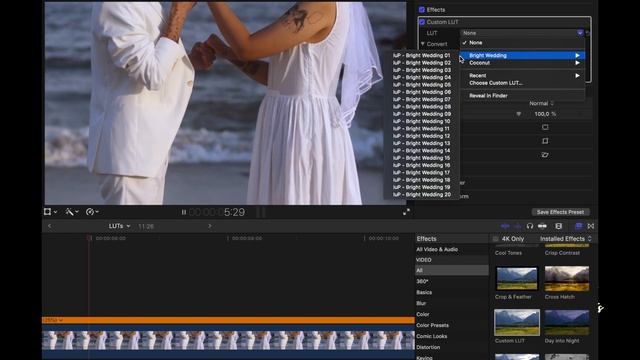This screenshot has width=640, height=360.
Task: Toggle video skimming in the timeline
Action: [505, 226]
